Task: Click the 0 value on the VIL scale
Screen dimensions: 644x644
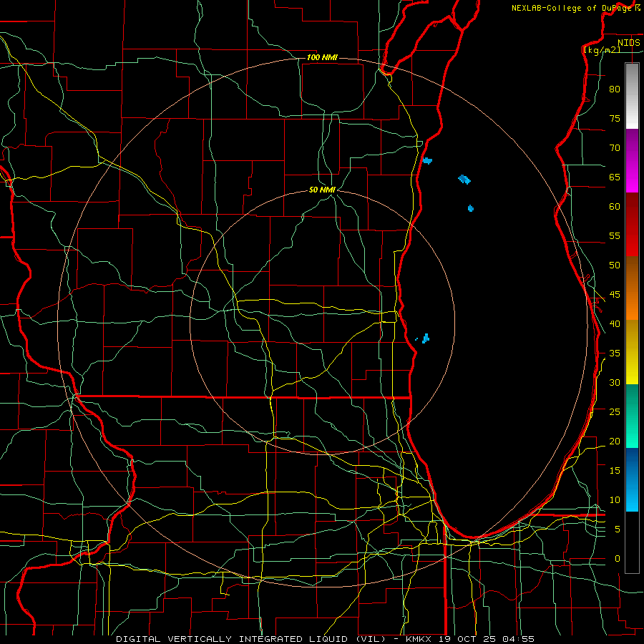Action: (618, 559)
